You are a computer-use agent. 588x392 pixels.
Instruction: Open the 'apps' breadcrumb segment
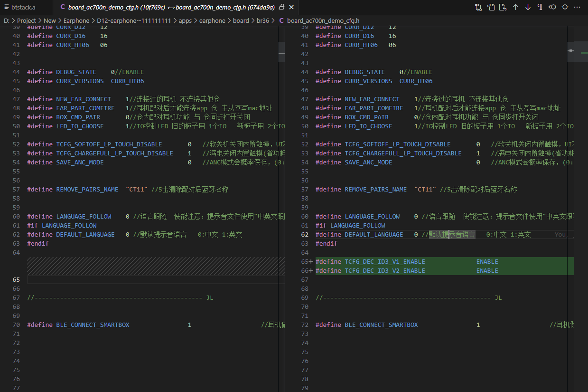[185, 20]
